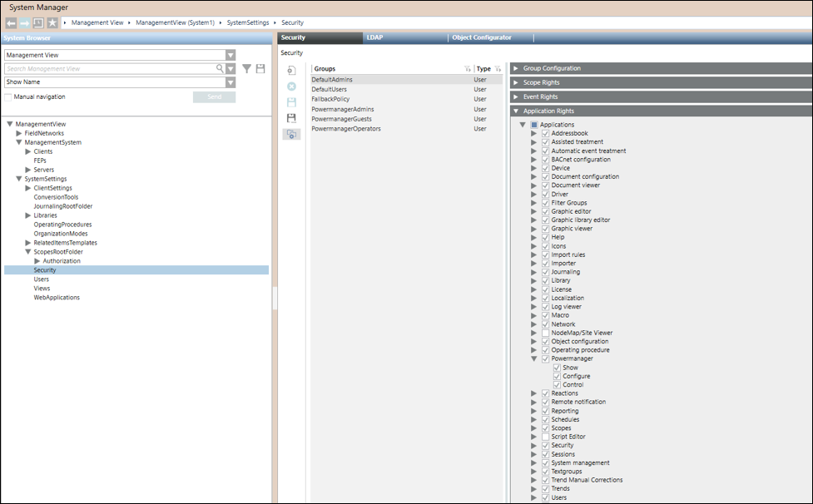Select the PowermanagerAdmins group row
Image resolution: width=813 pixels, height=504 pixels.
tap(343, 109)
